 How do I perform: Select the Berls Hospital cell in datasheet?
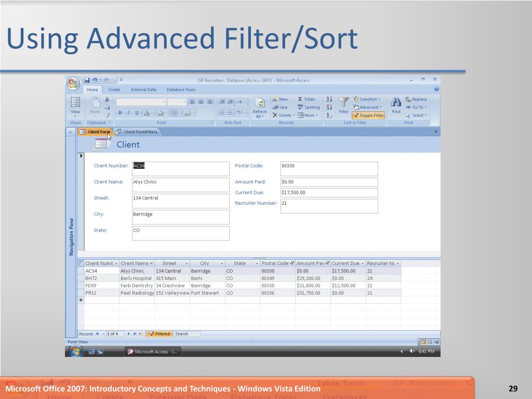pyautogui.click(x=137, y=278)
